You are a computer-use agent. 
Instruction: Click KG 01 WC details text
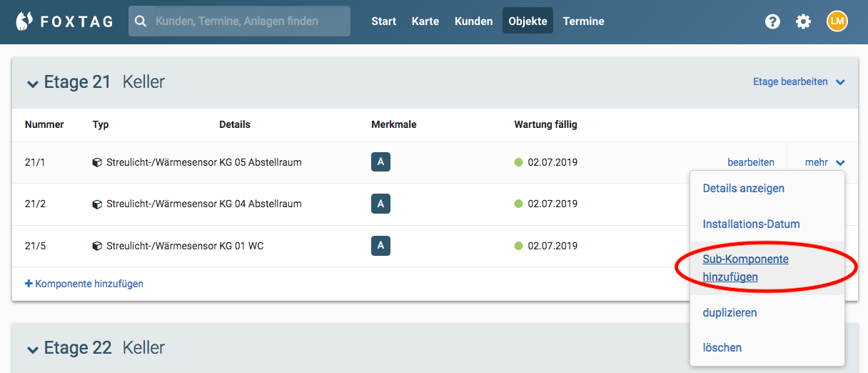[x=241, y=246]
